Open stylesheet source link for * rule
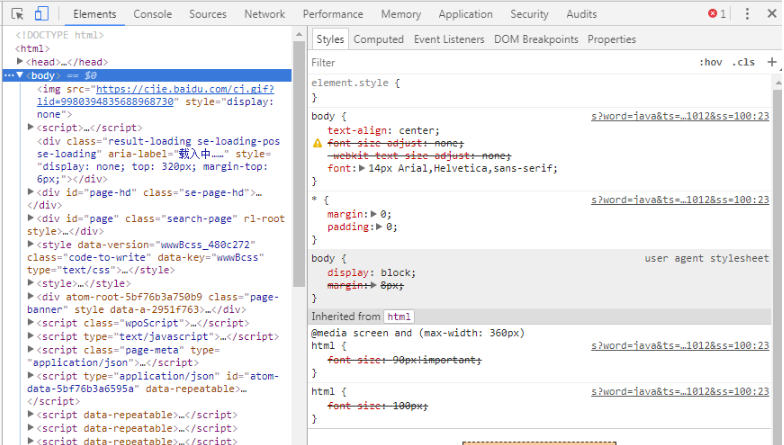This screenshot has height=445, width=784. [x=680, y=200]
